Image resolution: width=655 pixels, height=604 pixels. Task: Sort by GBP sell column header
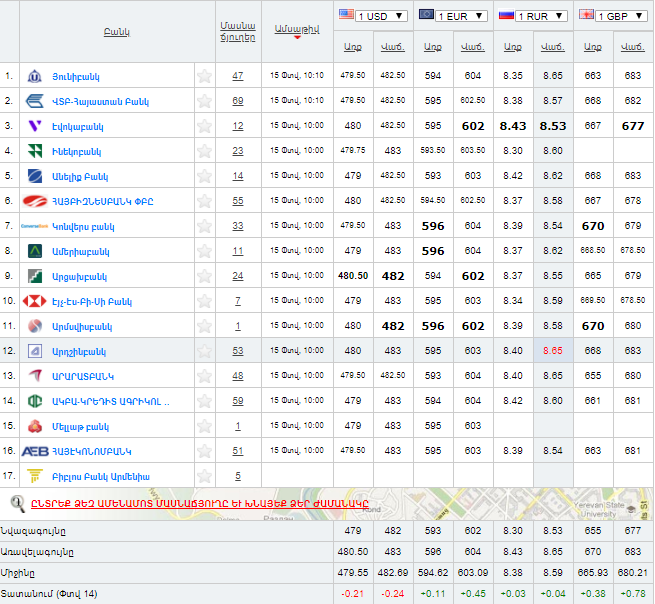(x=633, y=47)
